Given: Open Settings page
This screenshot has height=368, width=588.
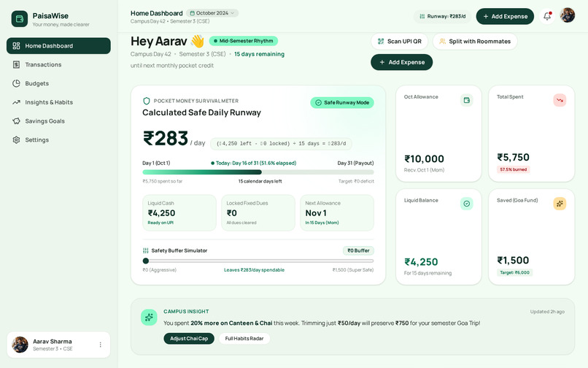Looking at the screenshot, I should (x=58, y=139).
